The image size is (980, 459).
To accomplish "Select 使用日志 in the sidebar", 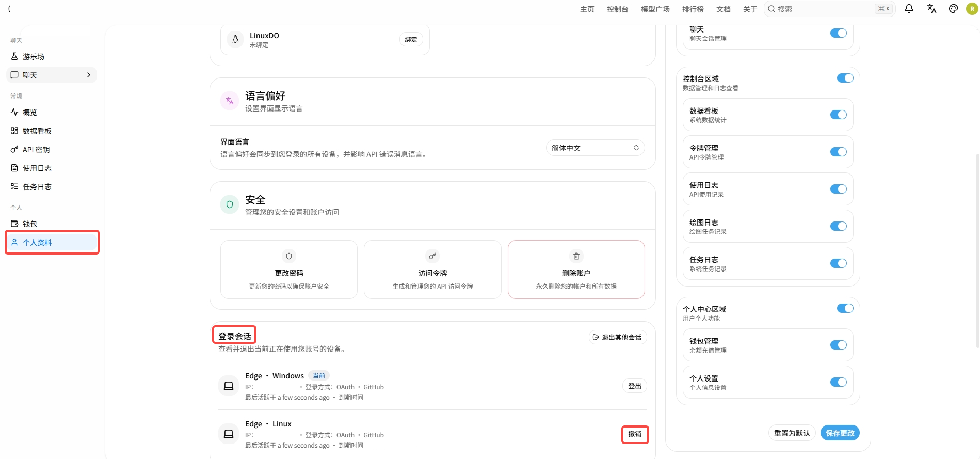I will [52, 168].
